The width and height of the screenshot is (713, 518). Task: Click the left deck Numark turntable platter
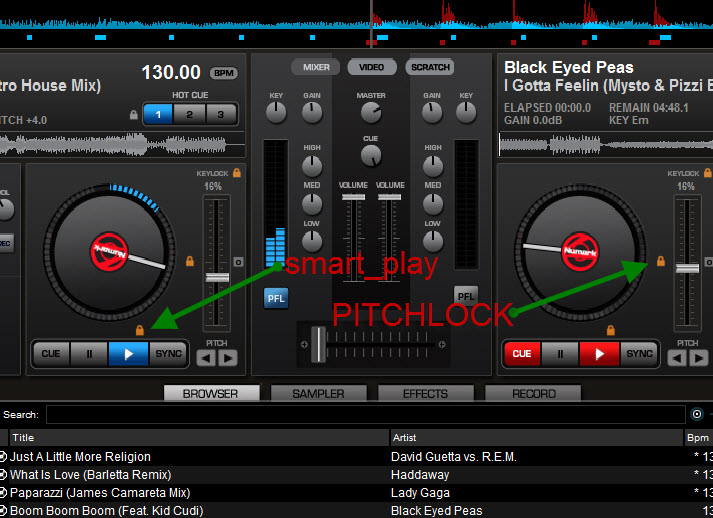pyautogui.click(x=109, y=252)
